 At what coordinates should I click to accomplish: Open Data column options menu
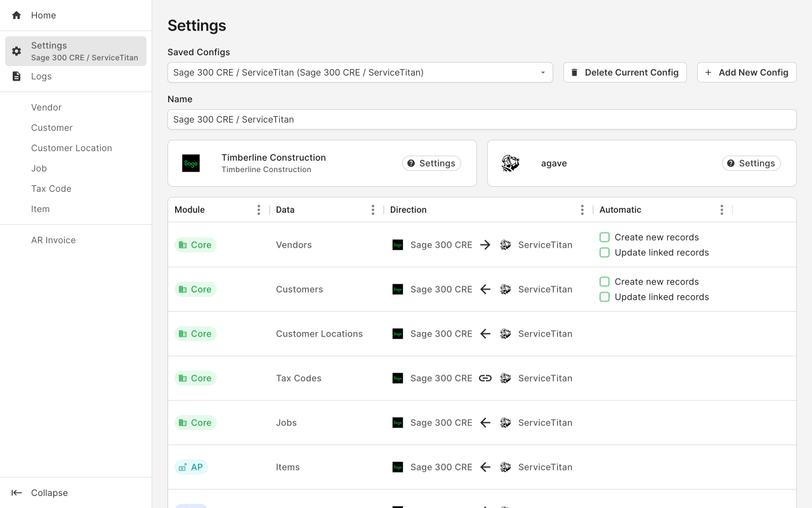[x=373, y=210]
